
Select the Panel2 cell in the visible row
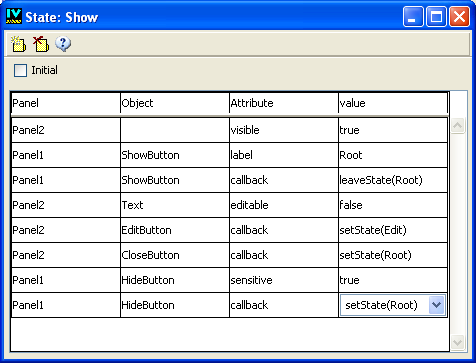(x=66, y=130)
